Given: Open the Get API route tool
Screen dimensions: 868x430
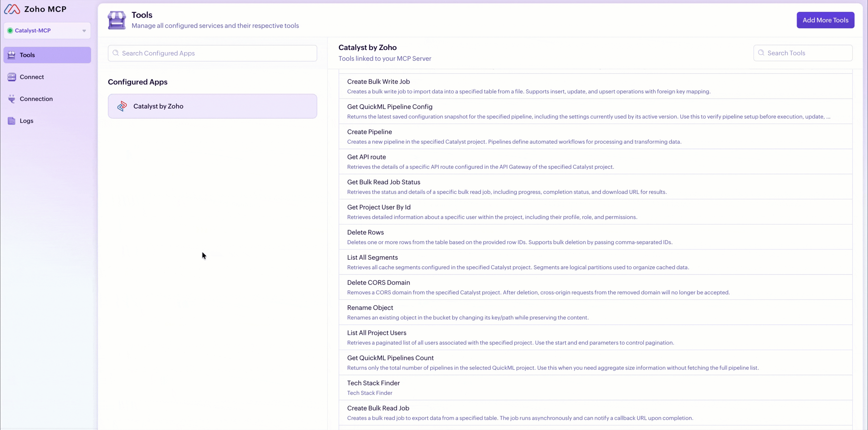Looking at the screenshot, I should [595, 162].
